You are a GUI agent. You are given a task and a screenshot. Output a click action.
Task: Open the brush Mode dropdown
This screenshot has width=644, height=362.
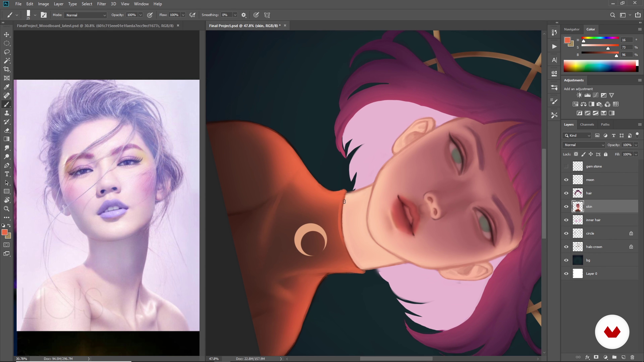click(x=86, y=15)
